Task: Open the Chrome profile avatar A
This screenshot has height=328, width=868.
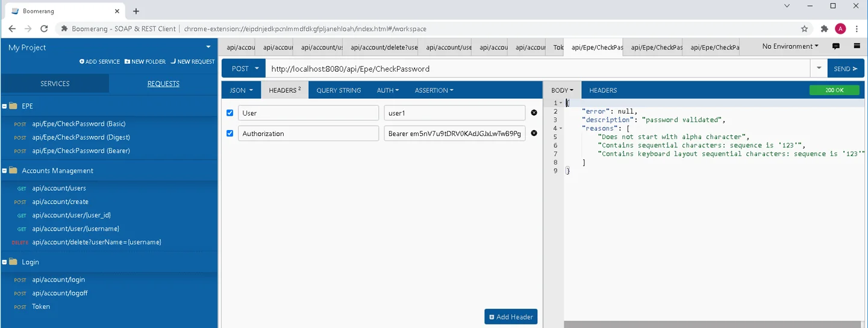Action: [x=840, y=29]
